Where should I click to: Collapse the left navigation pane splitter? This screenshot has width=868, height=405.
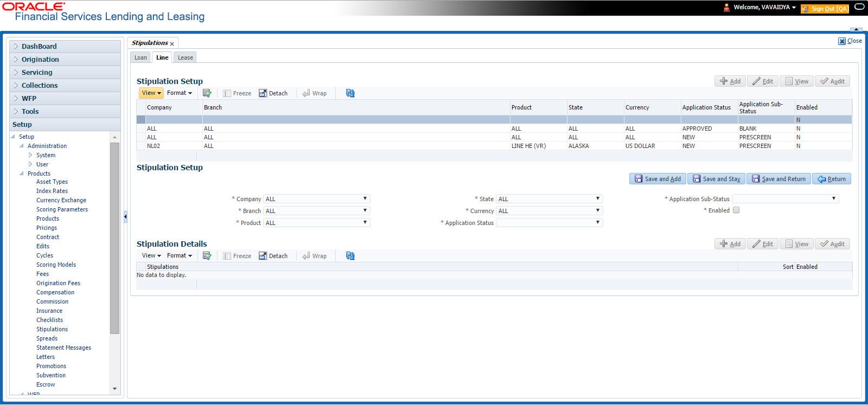point(125,216)
